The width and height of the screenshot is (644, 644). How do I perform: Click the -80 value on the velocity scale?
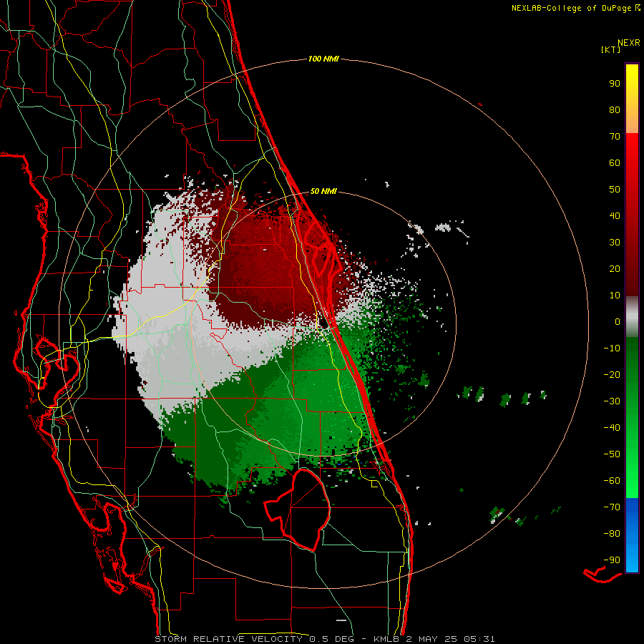click(x=612, y=534)
